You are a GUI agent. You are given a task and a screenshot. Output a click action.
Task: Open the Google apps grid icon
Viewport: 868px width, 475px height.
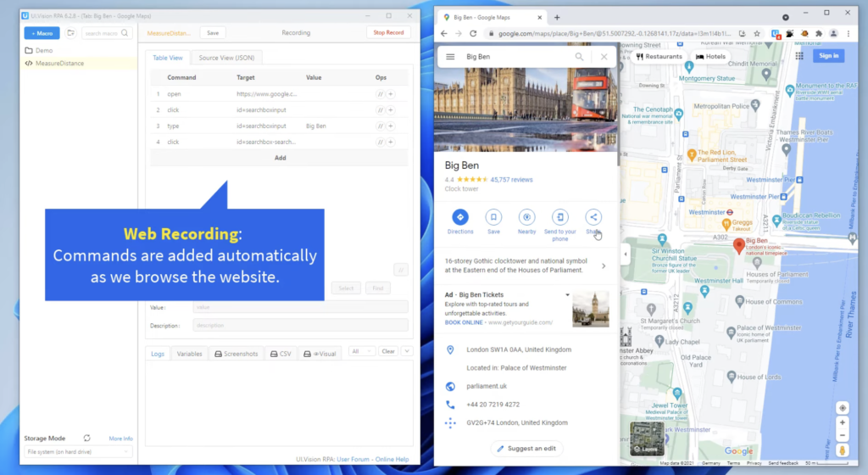coord(799,56)
